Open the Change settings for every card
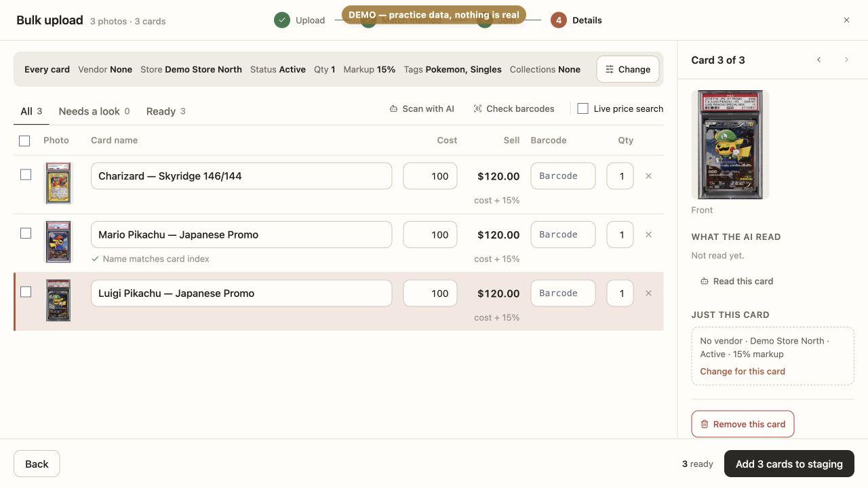This screenshot has width=868, height=488. (x=628, y=69)
